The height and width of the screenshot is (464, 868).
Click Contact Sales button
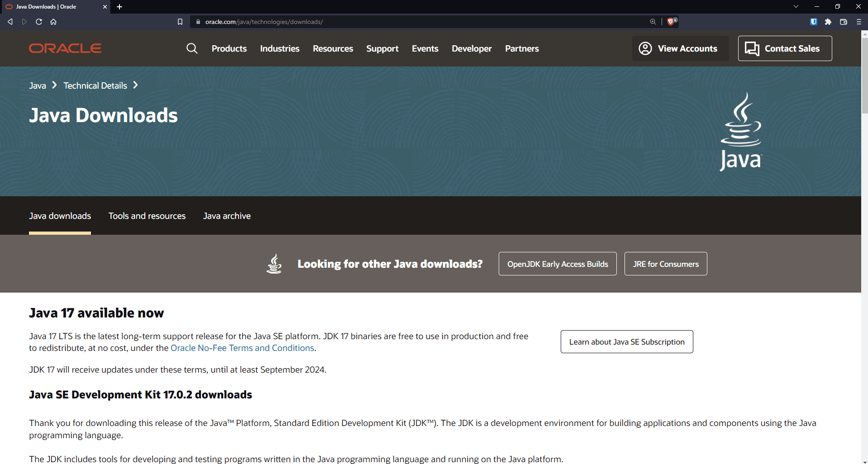coord(785,48)
